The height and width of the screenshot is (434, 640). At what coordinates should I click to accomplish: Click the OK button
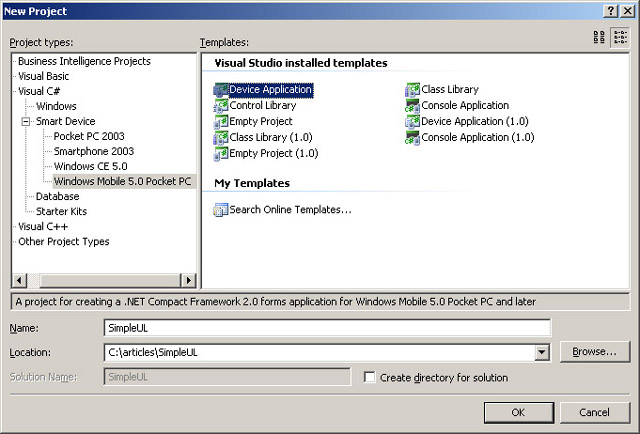[519, 412]
